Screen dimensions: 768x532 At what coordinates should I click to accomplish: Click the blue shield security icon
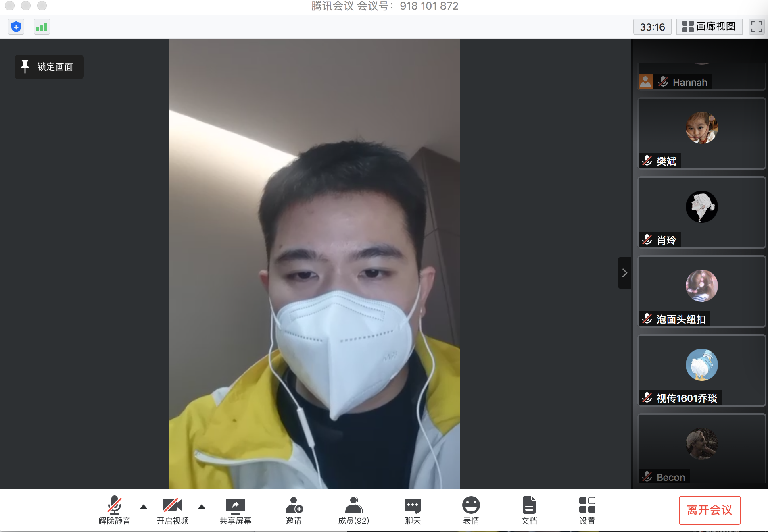[x=16, y=27]
